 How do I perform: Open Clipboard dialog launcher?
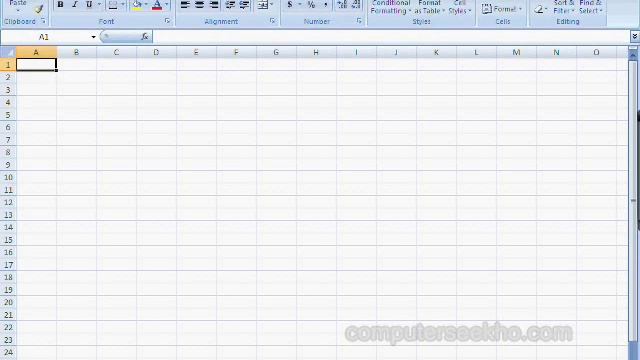click(43, 21)
